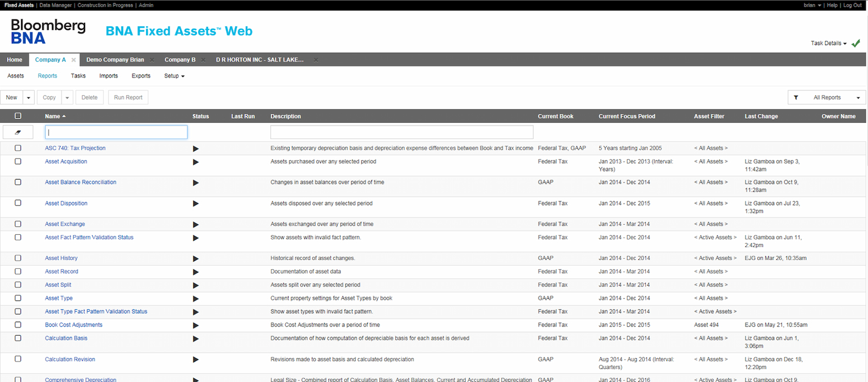Switch to the Demo Company Brian tab
The image size is (868, 382).
pyautogui.click(x=115, y=59)
